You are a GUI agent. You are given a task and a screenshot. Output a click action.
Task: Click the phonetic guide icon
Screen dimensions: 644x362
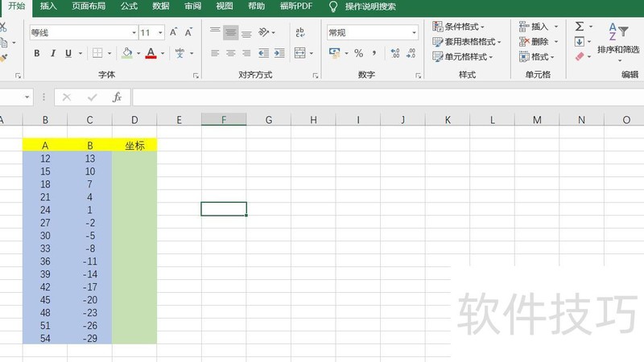(x=180, y=53)
